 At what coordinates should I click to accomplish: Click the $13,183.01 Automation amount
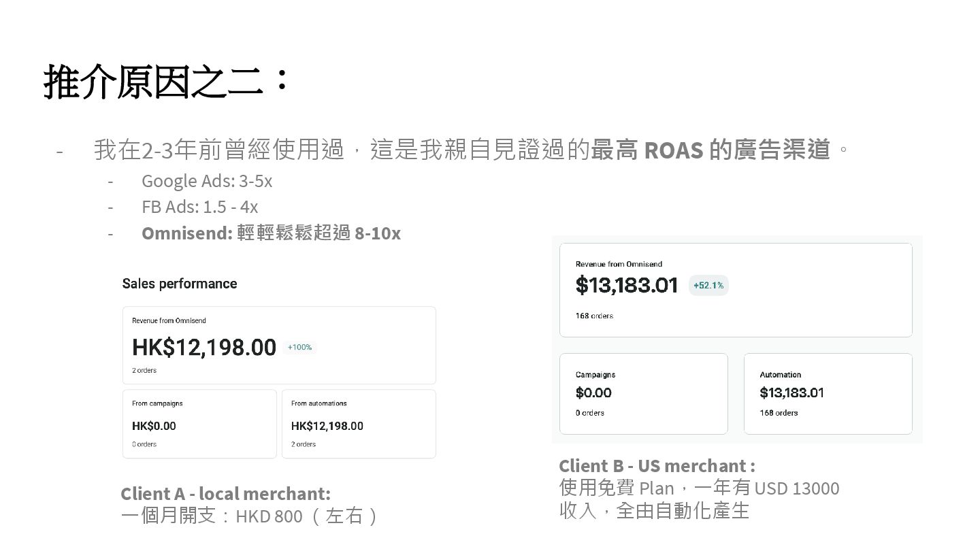792,393
